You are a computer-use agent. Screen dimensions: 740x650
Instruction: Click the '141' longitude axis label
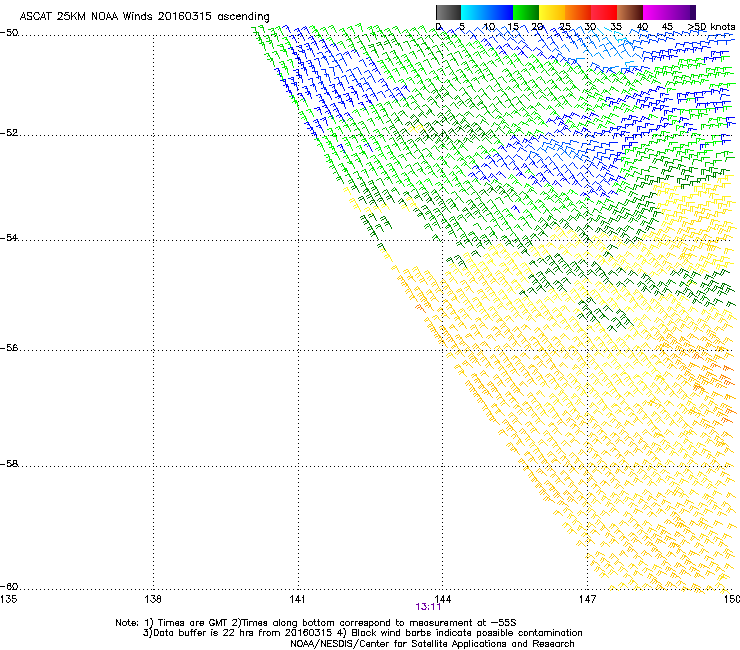coord(297,599)
